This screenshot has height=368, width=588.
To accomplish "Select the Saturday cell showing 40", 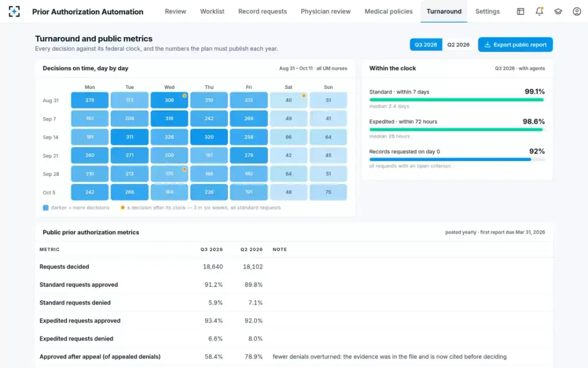I will tap(289, 100).
